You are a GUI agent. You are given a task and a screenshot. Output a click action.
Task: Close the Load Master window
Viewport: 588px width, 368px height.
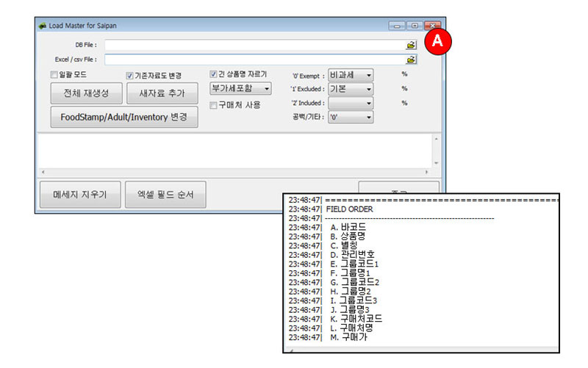tap(432, 26)
